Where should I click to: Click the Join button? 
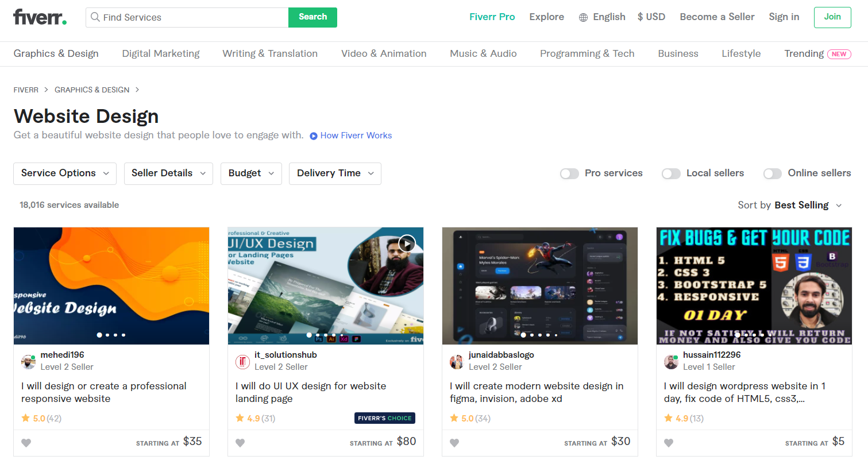pos(832,17)
